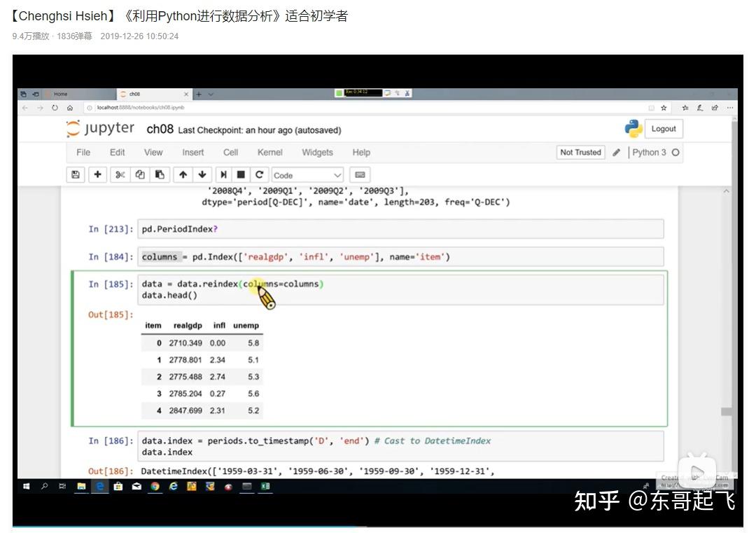The height and width of the screenshot is (533, 756).
Task: Open the Windows Start menu
Action: coord(27,486)
